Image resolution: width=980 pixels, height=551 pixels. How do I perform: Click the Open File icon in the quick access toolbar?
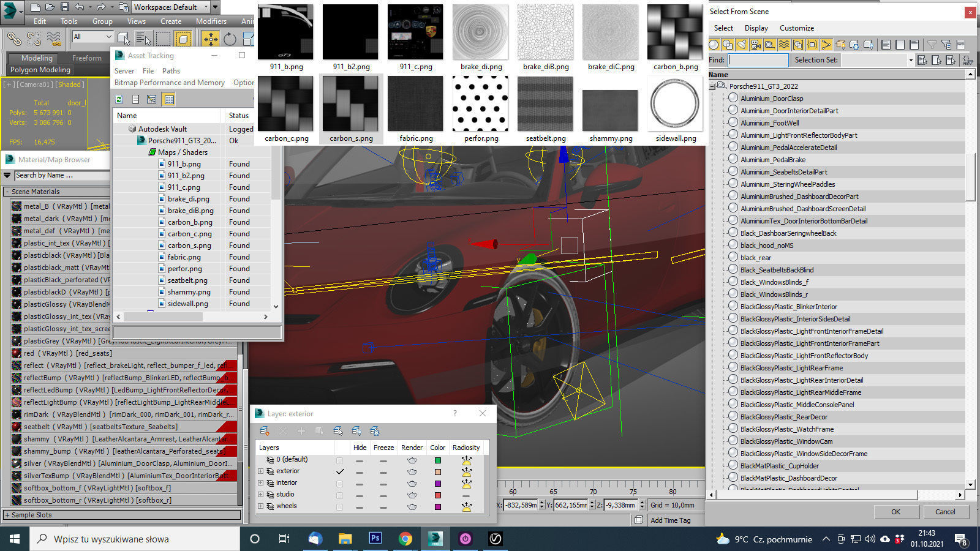click(50, 7)
